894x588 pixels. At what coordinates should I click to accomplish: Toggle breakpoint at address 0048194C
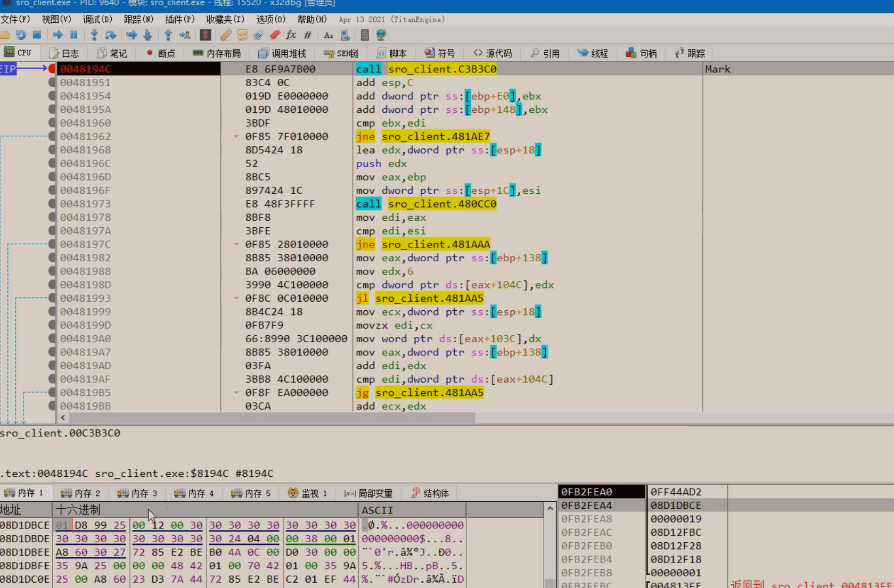coord(52,69)
